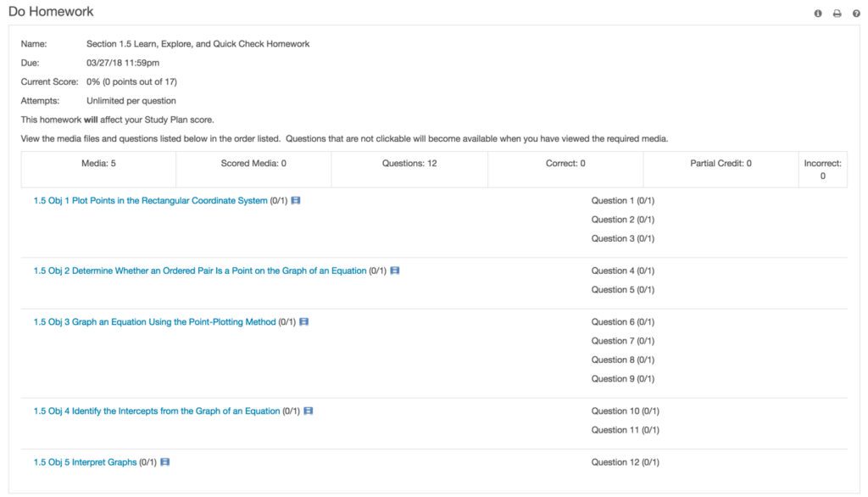Select Question 3 in the list
Viewport: 868px width, 497px height.
click(622, 238)
